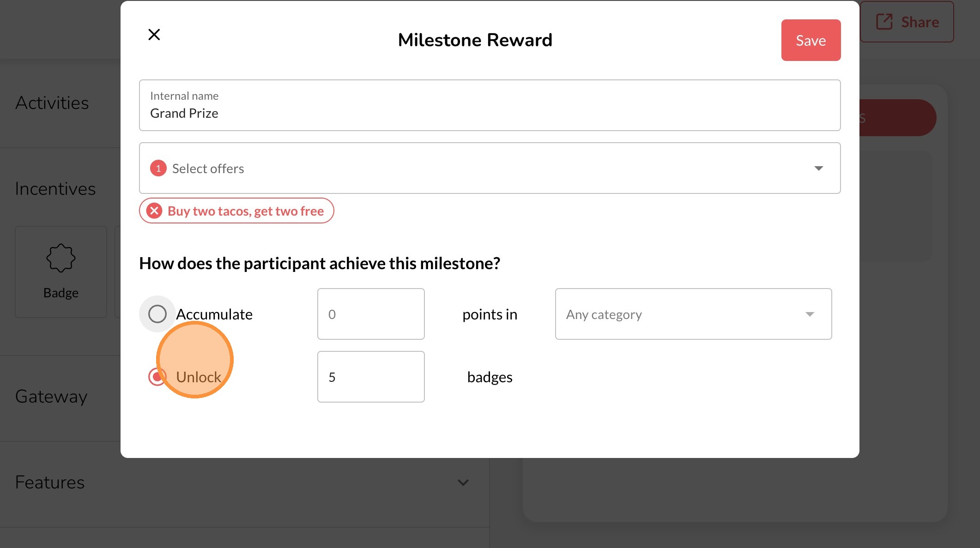980x548 pixels.
Task: Expand the Features section chevron
Action: (x=463, y=482)
